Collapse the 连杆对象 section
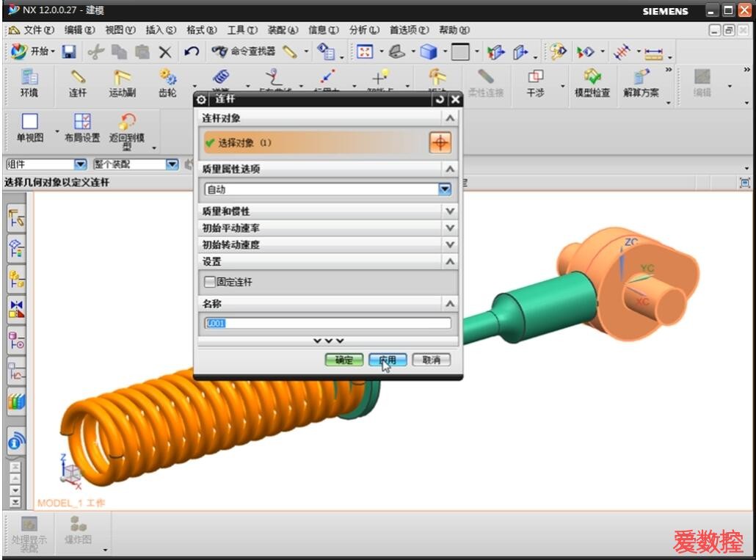 tap(450, 118)
